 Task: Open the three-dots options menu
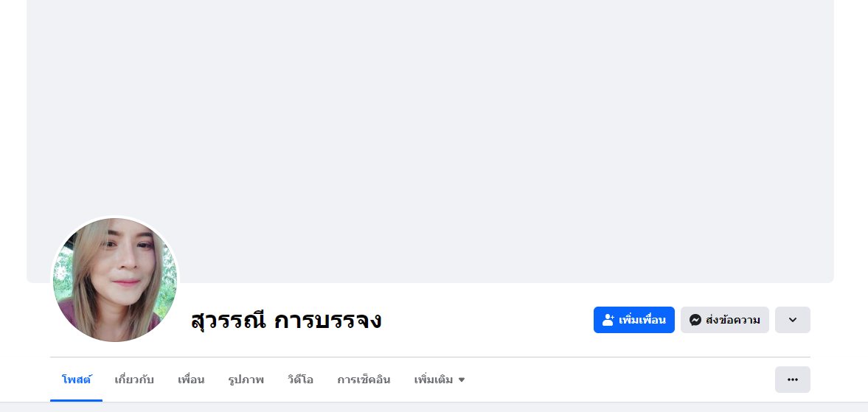click(x=792, y=380)
